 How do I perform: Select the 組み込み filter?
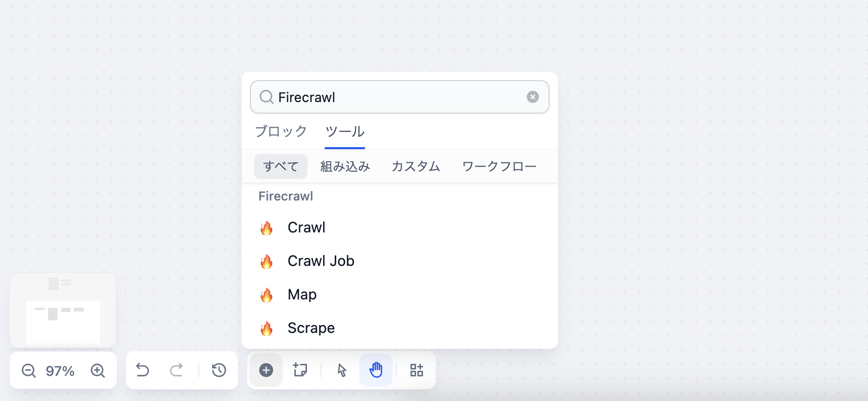tap(345, 166)
